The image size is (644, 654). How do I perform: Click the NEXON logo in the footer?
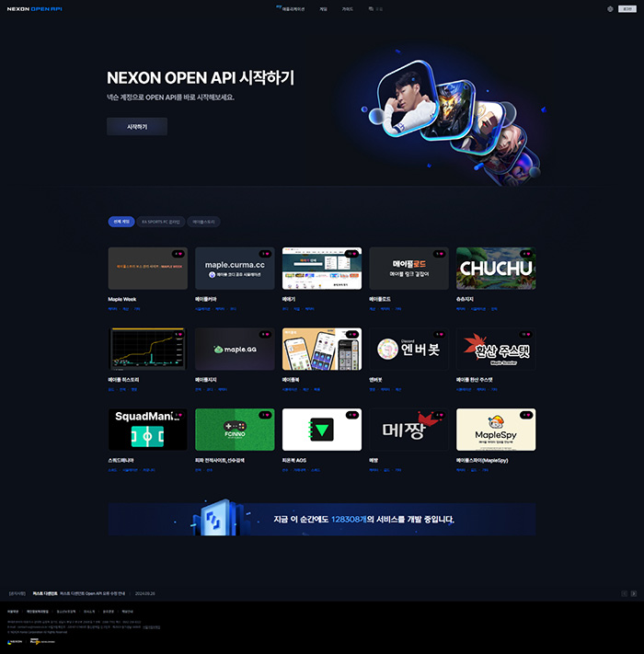point(15,642)
